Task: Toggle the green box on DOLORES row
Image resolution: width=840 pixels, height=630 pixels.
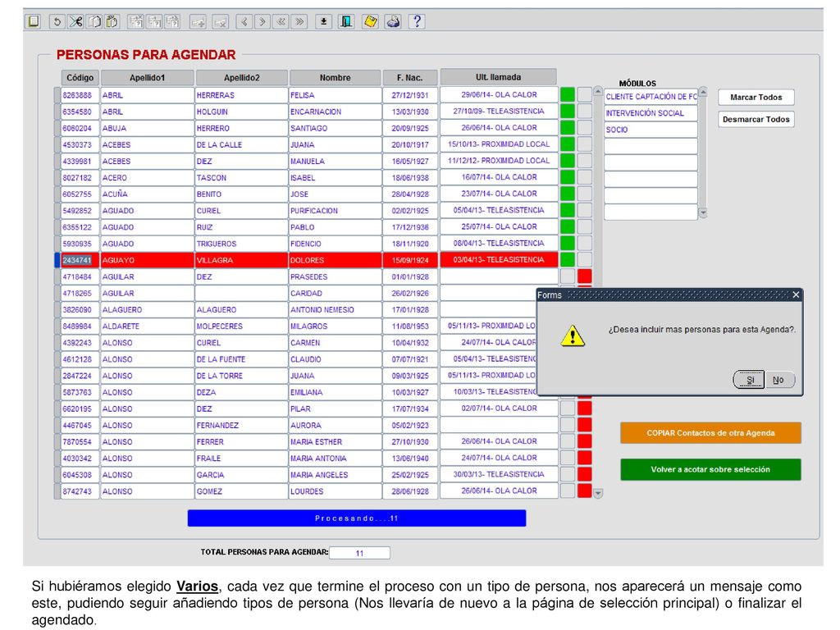Action: 568,259
